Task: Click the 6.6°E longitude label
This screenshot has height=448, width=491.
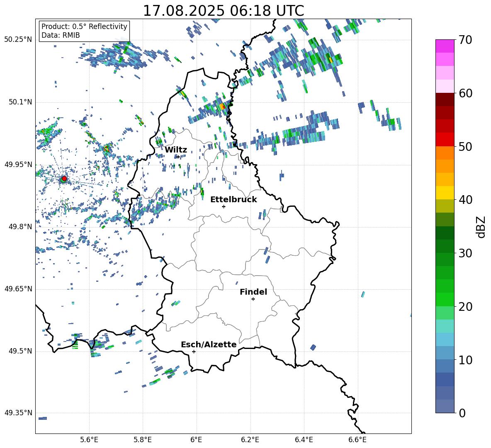Action: click(357, 440)
